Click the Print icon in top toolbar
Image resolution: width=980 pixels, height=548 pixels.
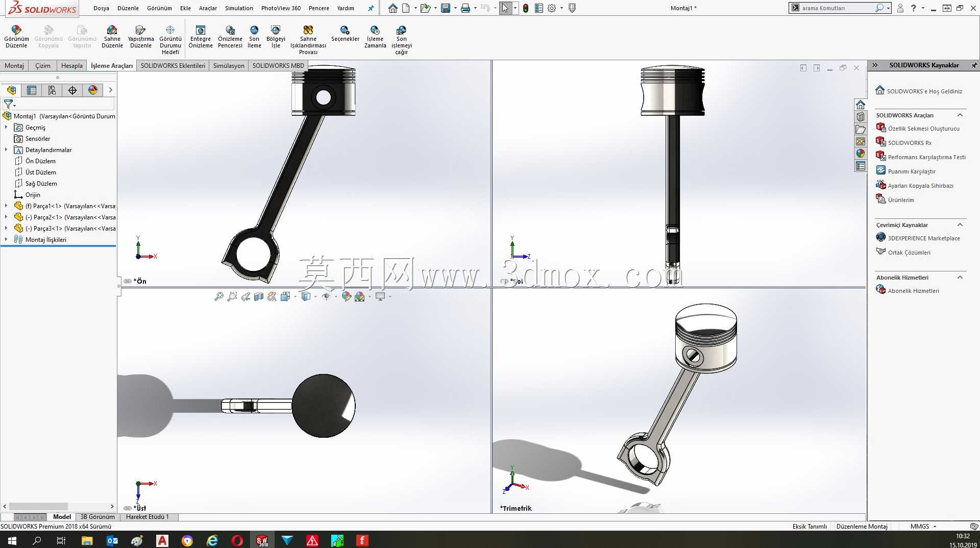(465, 8)
